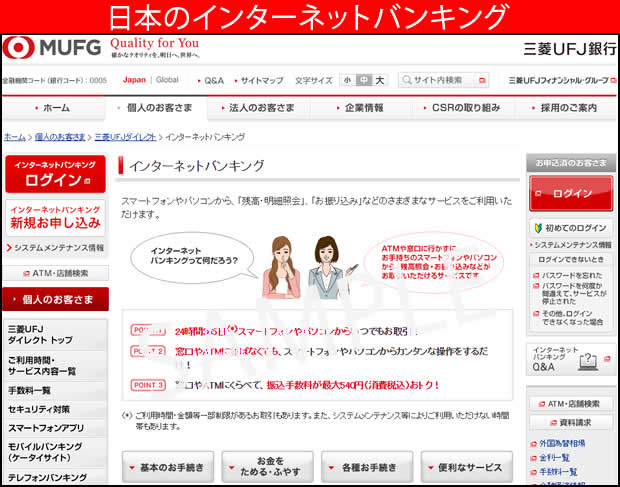This screenshot has height=487, width=620.
Task: Open right sidebar システムメンテナンス情報 link
Action: (571, 245)
